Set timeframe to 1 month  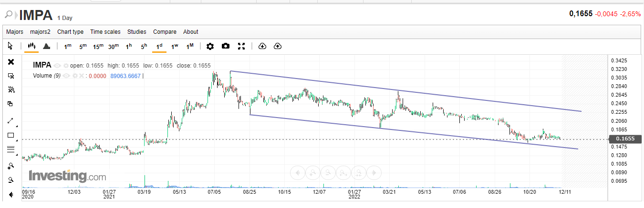coord(190,46)
